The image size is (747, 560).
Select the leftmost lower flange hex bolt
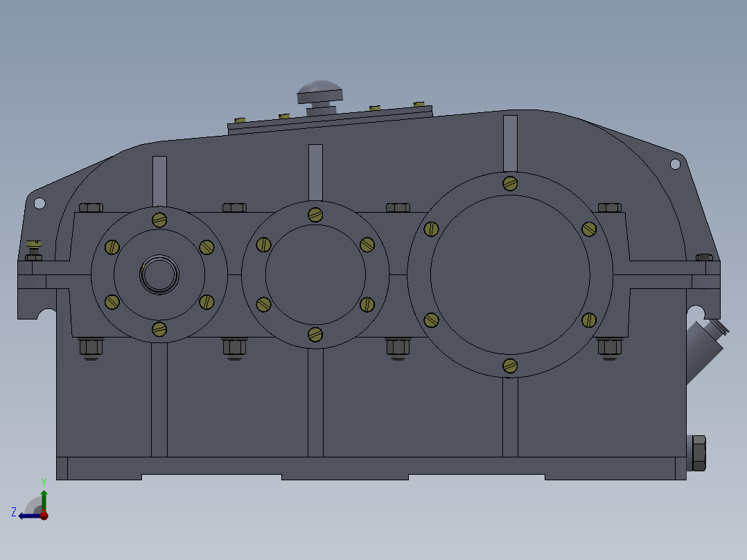coord(91,349)
